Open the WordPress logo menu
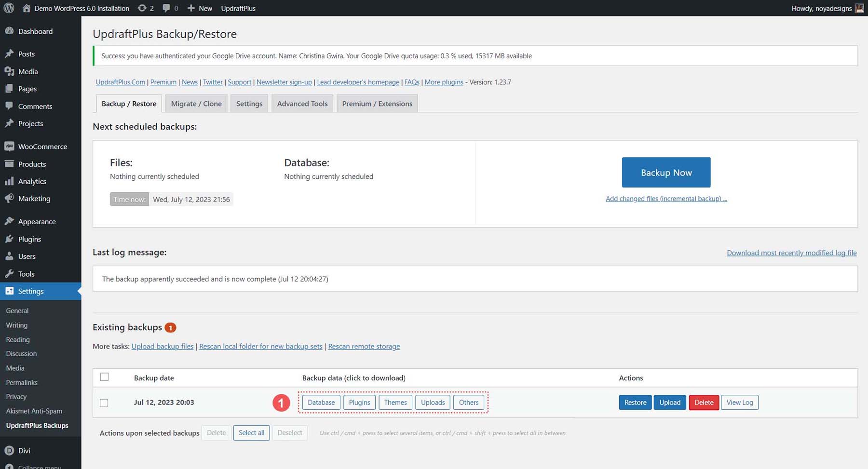This screenshot has height=469, width=868. pos(8,8)
